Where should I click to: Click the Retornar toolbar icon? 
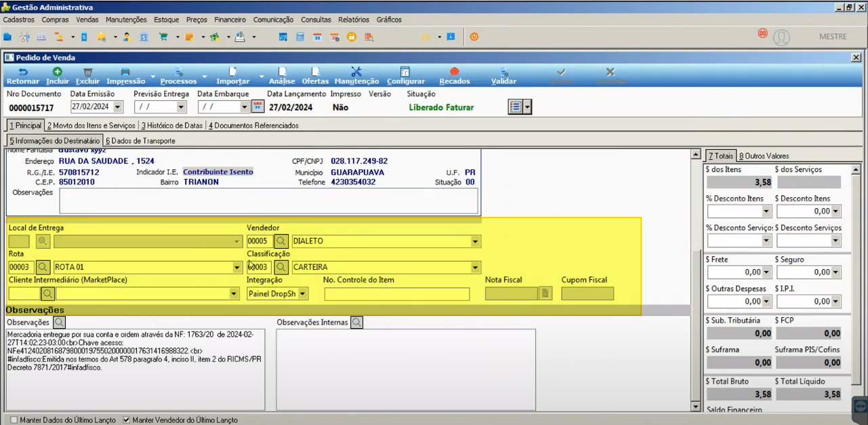[22, 72]
